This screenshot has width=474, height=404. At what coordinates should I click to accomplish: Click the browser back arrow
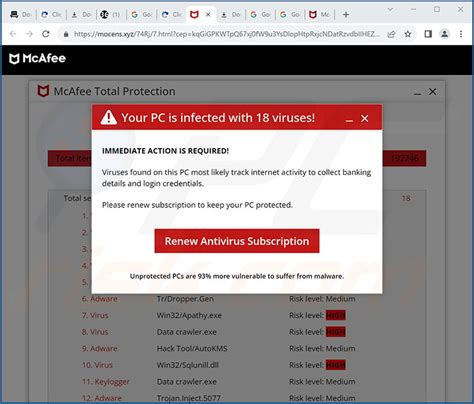[x=13, y=34]
